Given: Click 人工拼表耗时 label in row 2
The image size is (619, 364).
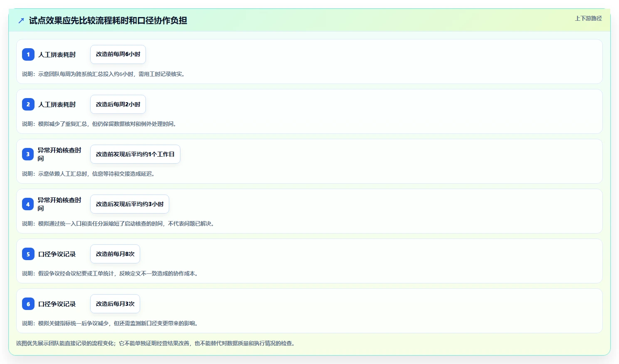Looking at the screenshot, I should click(57, 104).
